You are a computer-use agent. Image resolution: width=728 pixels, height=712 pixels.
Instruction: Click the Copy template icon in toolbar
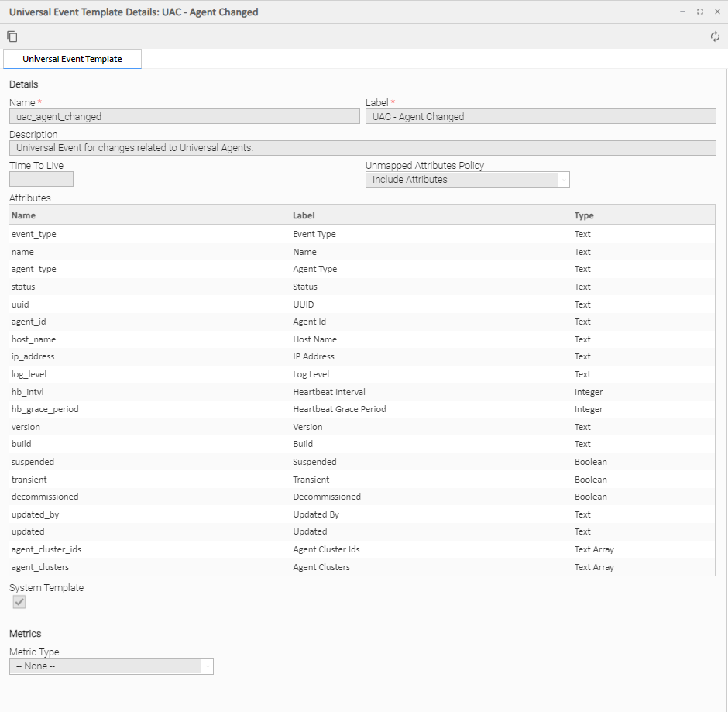12,36
